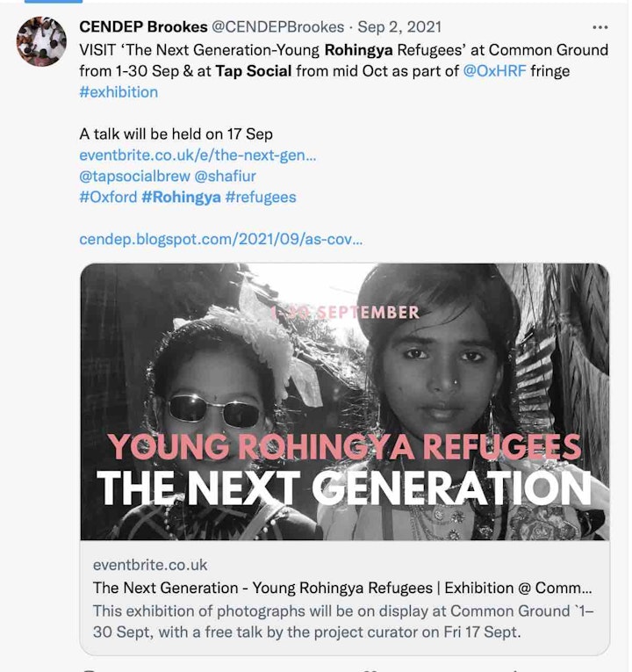This screenshot has width=632, height=672.
Task: Follow the cendep.blogspot.com link
Action: [x=220, y=239]
